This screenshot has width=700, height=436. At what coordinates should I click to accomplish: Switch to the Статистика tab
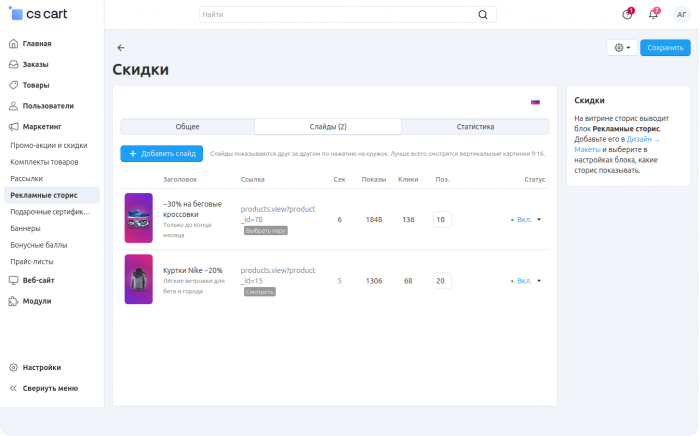[475, 127]
